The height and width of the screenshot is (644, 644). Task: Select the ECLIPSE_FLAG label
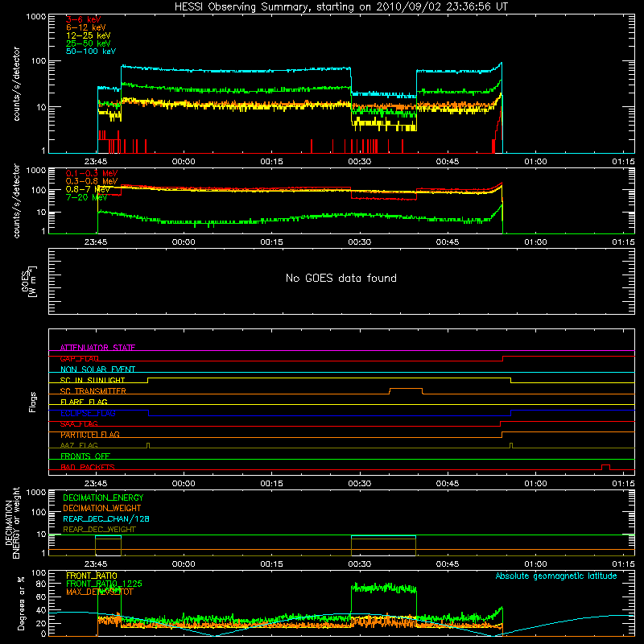click(x=88, y=413)
